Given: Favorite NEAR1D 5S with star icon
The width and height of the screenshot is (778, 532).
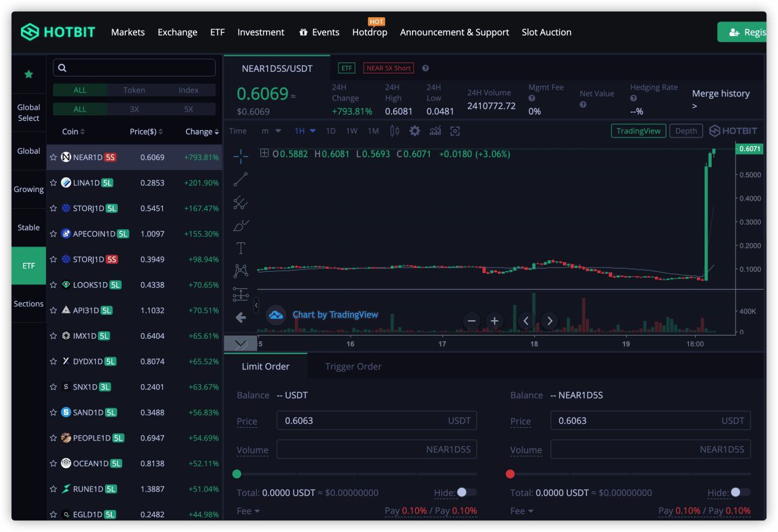Looking at the screenshot, I should [x=53, y=157].
